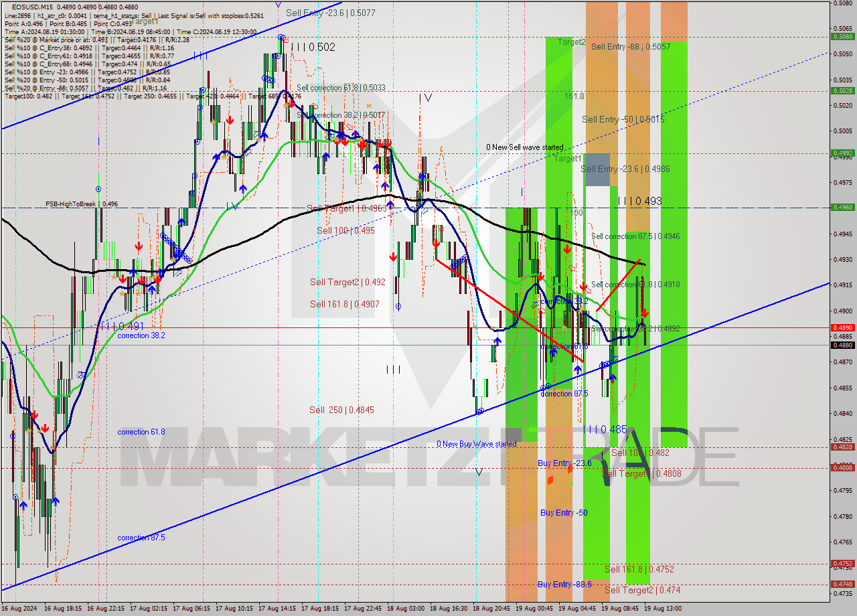Click 'Sell 250 | 0.4845' label
This screenshot has width=857, height=616.
(341, 410)
